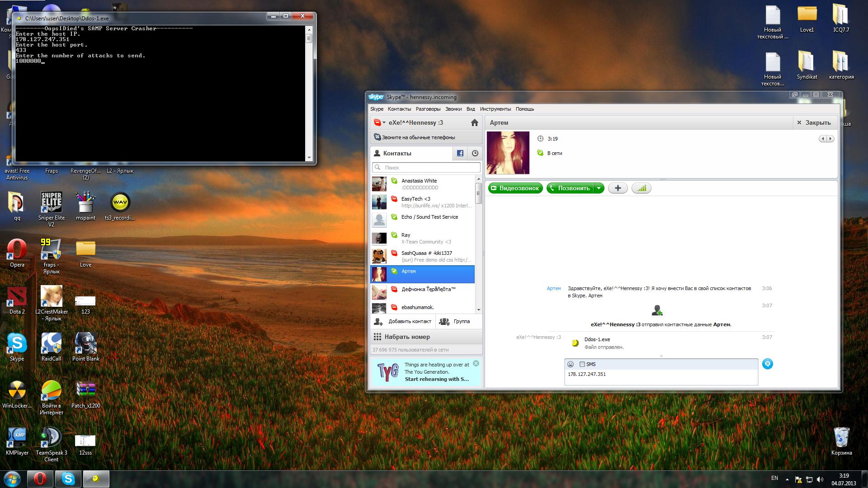Click the blue send message icon
The image size is (868, 488).
767,364
